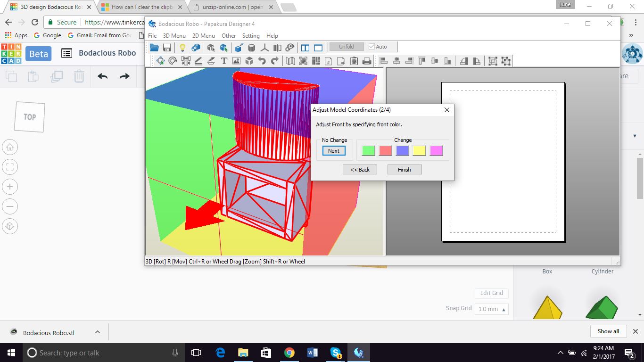This screenshot has width=644, height=362.
Task: Click the Edit Grid button in Tinkercad
Action: pos(491,293)
